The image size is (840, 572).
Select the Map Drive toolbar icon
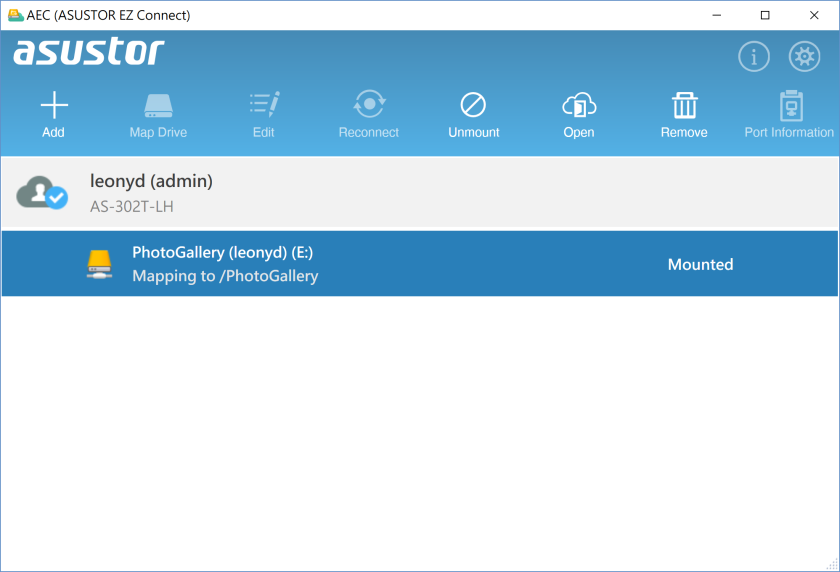coord(158,105)
